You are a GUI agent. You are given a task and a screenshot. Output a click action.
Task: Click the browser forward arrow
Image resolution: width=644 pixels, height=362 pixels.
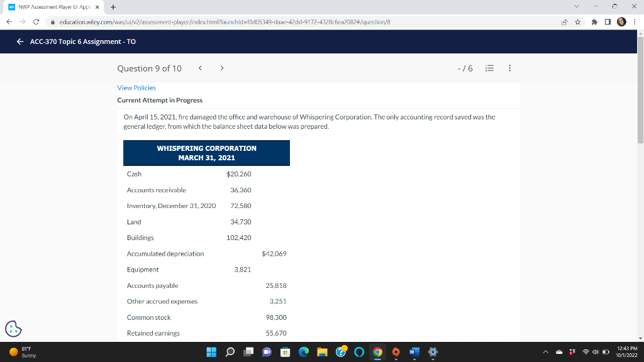[23, 22]
